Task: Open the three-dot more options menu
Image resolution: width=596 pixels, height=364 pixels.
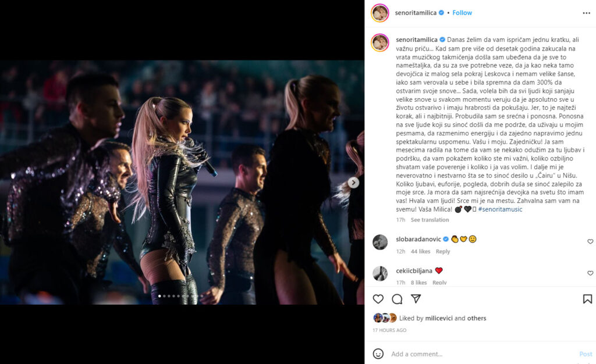Action: tap(586, 13)
